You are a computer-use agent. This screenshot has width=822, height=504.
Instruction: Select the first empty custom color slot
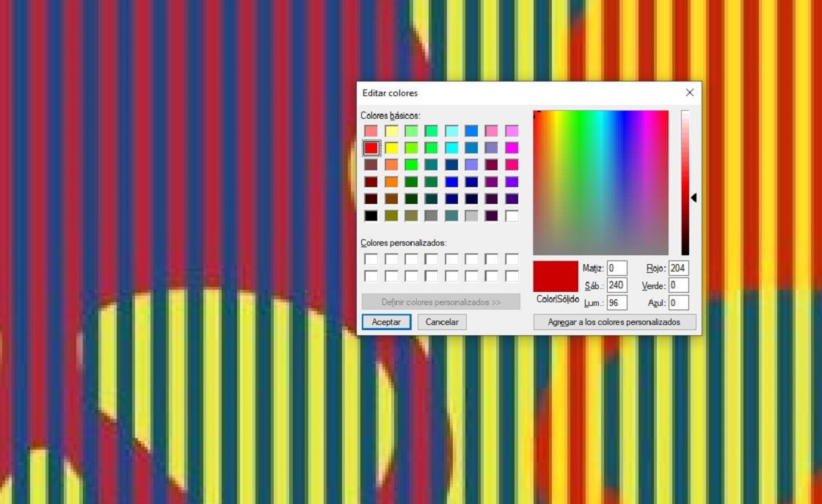371,259
